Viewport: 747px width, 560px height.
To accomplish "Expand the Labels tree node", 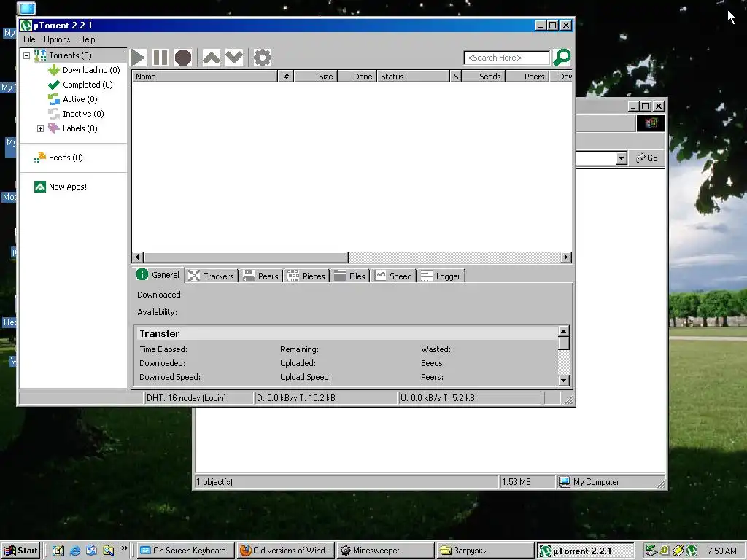I will pyautogui.click(x=41, y=128).
